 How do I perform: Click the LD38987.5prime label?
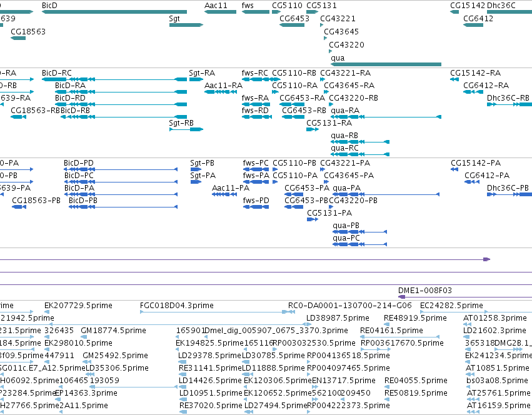(x=338, y=318)
